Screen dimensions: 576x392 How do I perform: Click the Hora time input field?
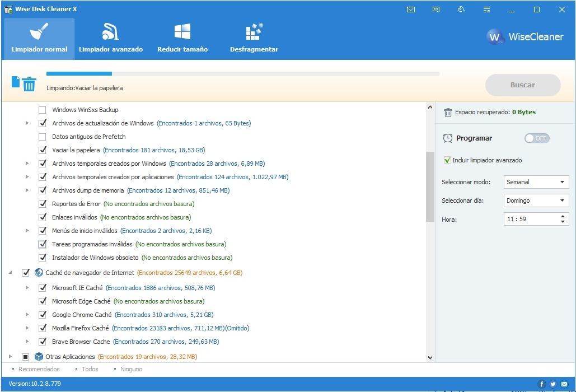pyautogui.click(x=536, y=220)
